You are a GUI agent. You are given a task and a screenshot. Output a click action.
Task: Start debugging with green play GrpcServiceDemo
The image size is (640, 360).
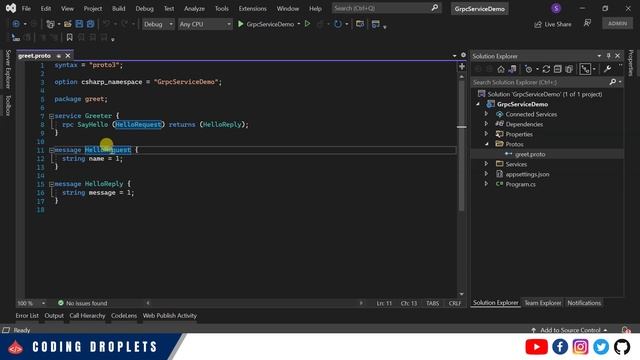pos(266,24)
